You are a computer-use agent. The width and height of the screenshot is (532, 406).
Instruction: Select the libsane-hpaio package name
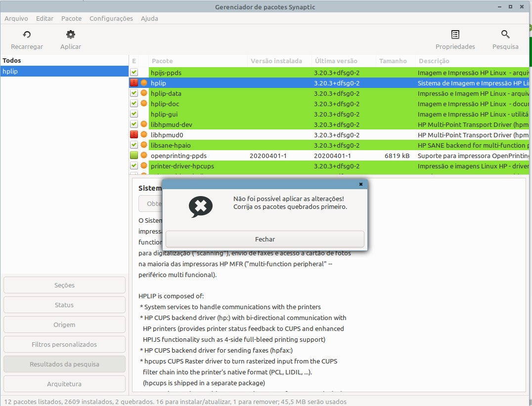point(171,145)
